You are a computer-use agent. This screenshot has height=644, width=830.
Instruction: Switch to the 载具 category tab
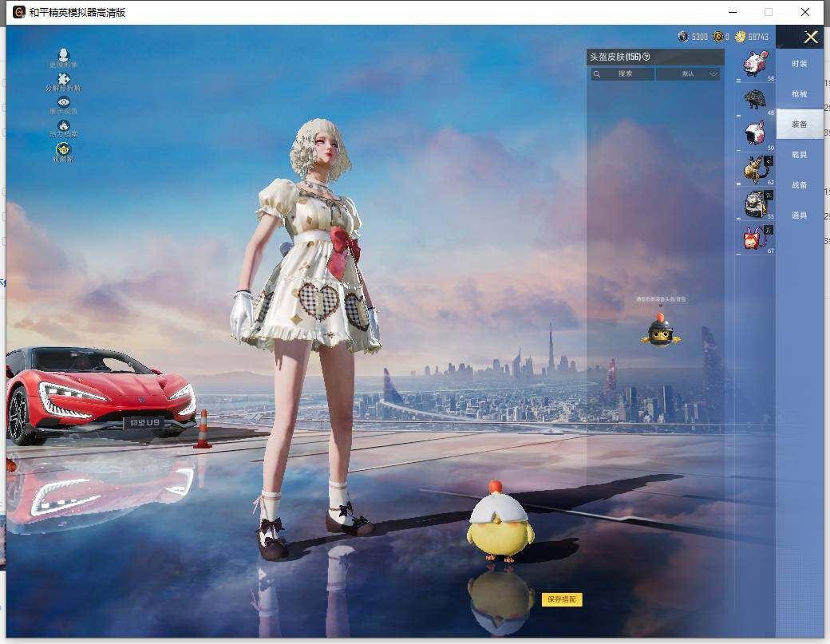tap(800, 155)
